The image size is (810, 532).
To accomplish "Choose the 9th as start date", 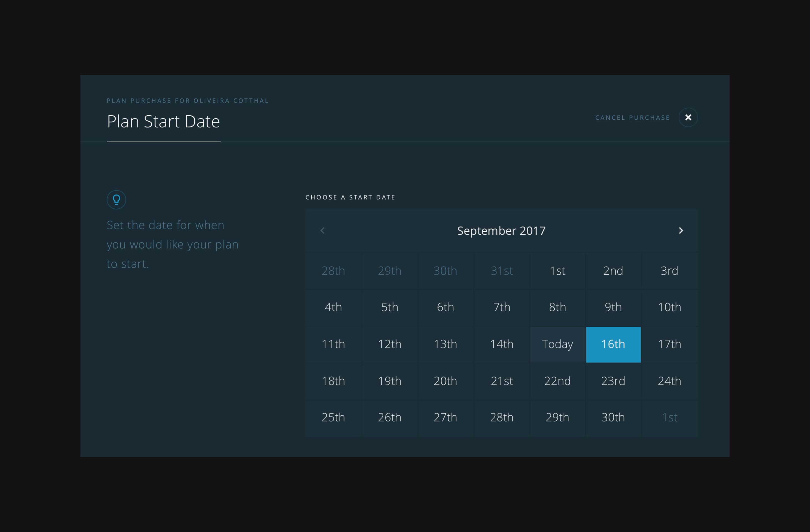I will (613, 307).
